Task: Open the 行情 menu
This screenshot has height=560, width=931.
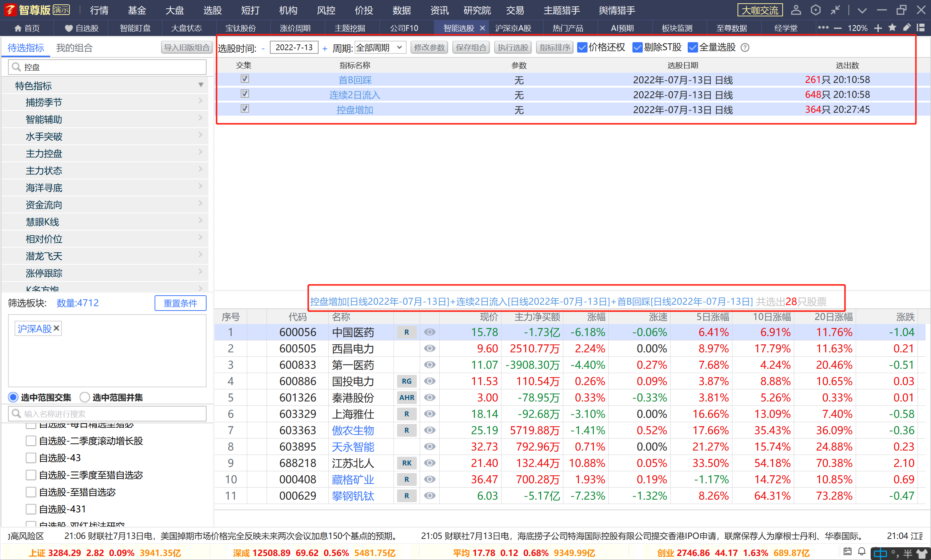Action: (99, 10)
